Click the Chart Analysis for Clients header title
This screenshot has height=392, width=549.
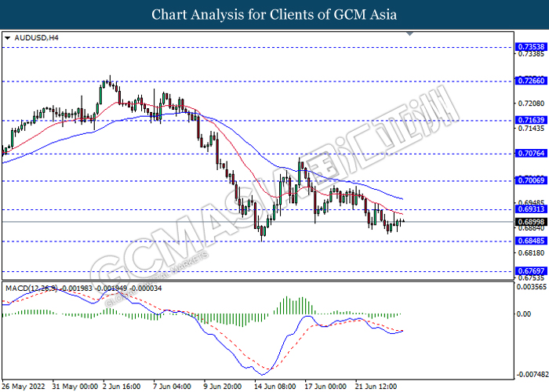coord(274,15)
